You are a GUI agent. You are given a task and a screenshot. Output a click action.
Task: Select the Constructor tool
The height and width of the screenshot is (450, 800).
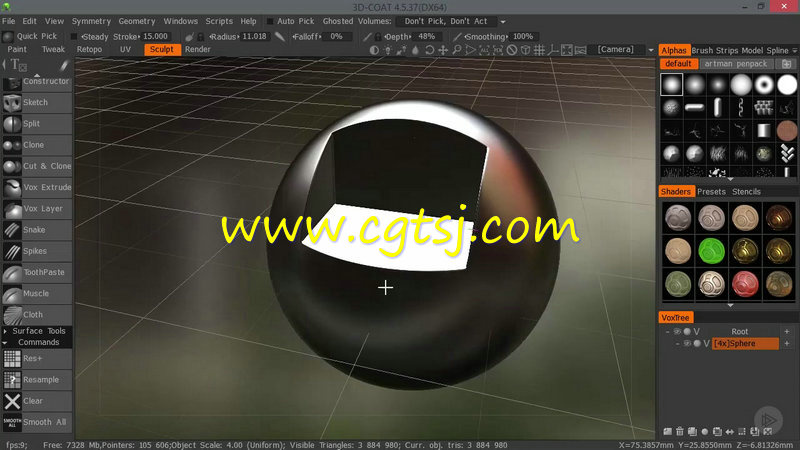click(37, 82)
